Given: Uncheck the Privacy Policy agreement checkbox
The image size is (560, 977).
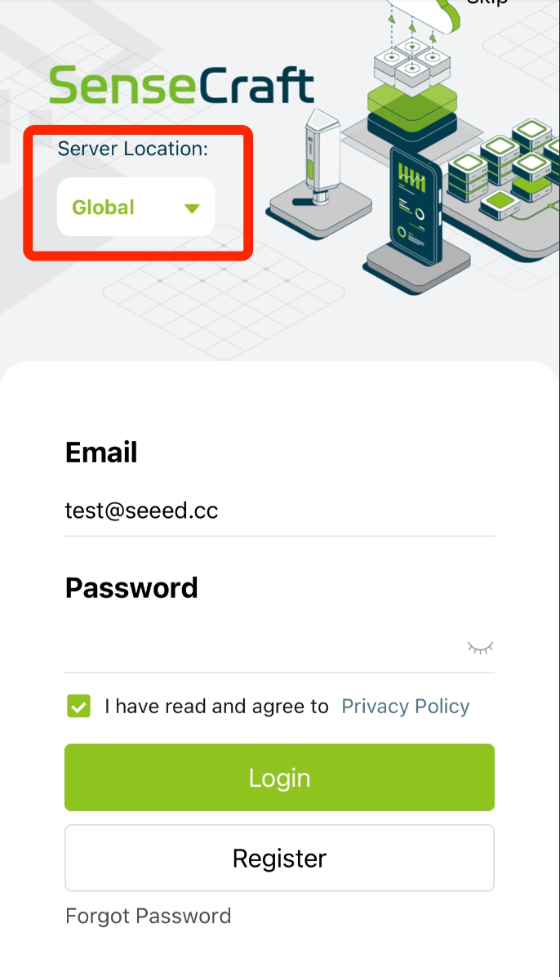Looking at the screenshot, I should (78, 707).
